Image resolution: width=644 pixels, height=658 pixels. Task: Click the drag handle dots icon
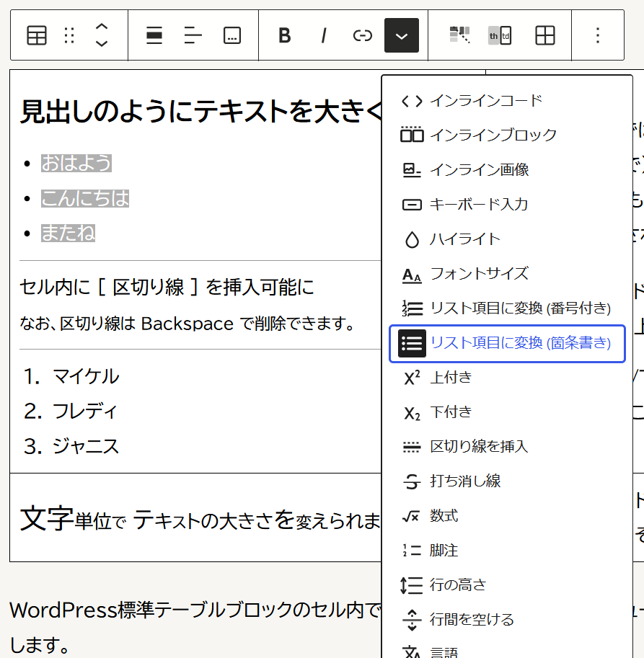tap(69, 35)
